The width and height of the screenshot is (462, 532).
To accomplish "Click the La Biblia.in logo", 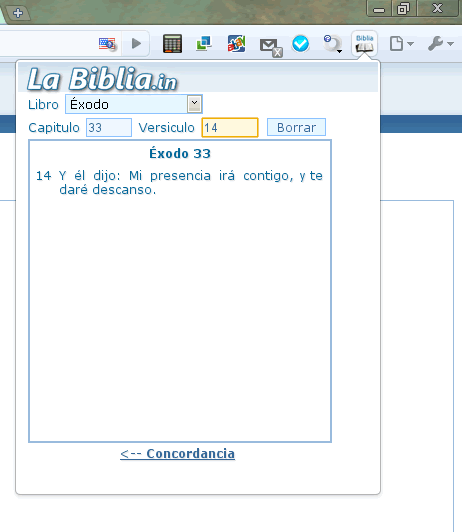I will click(x=102, y=80).
